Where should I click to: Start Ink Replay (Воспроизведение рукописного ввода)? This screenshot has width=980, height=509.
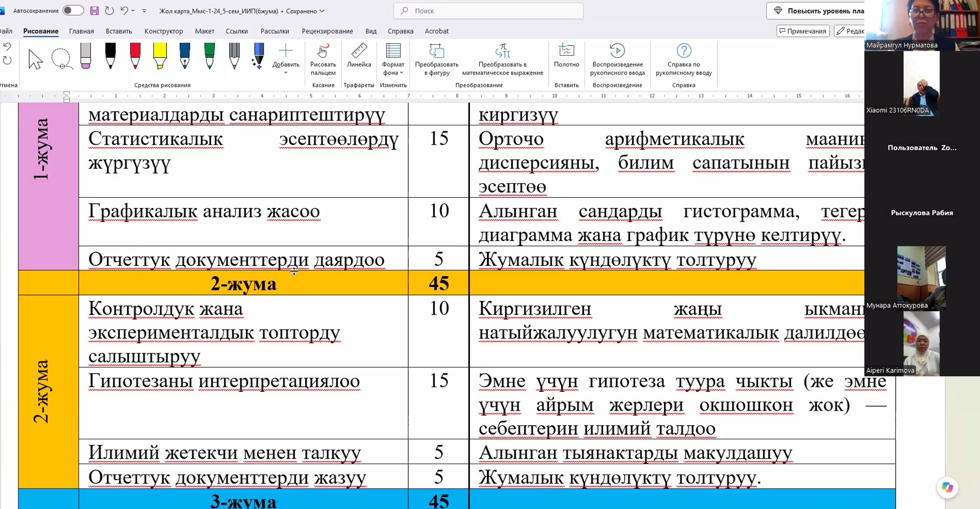tap(617, 59)
